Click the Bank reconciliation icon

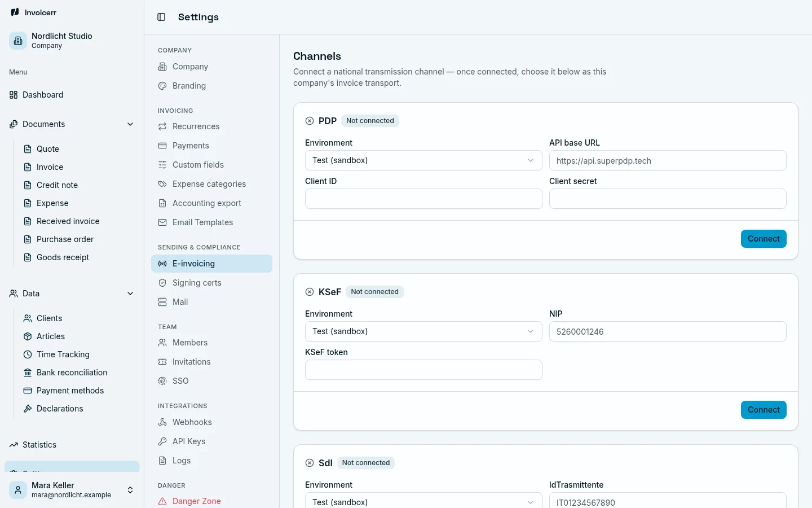28,373
